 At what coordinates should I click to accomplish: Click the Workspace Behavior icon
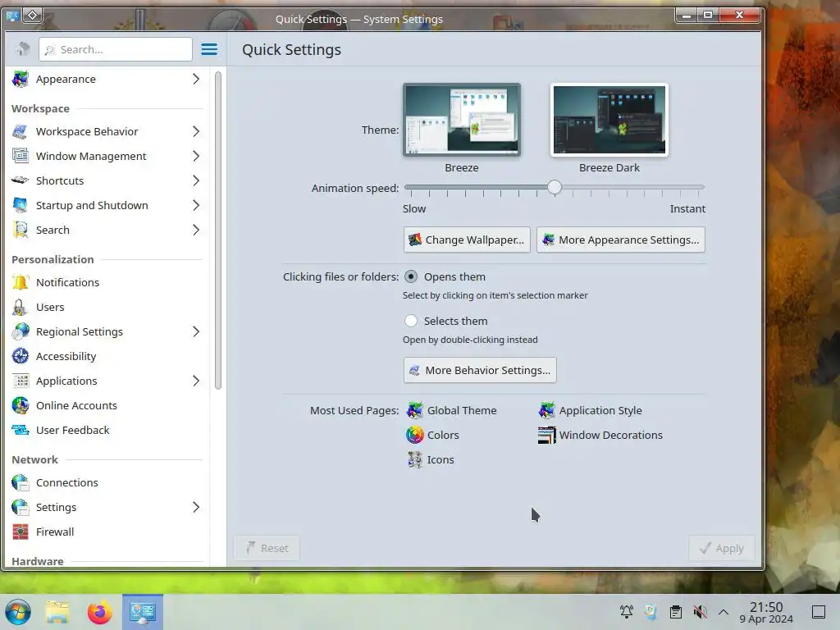click(x=21, y=131)
